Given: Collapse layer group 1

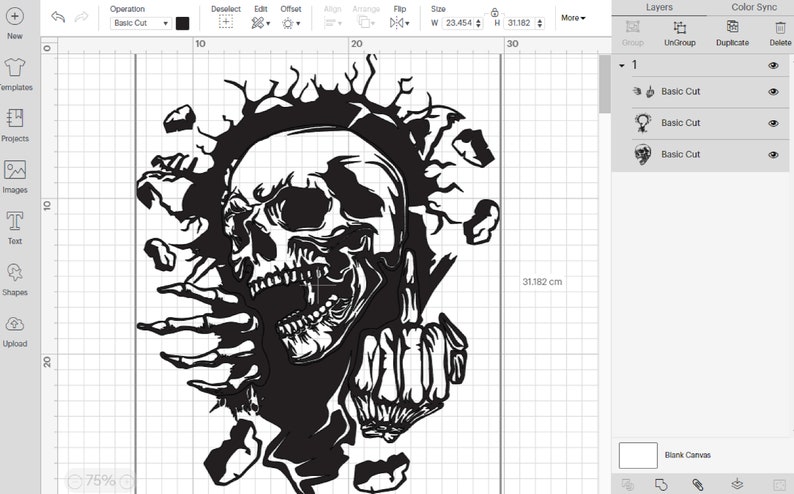Looking at the screenshot, I should tap(622, 66).
